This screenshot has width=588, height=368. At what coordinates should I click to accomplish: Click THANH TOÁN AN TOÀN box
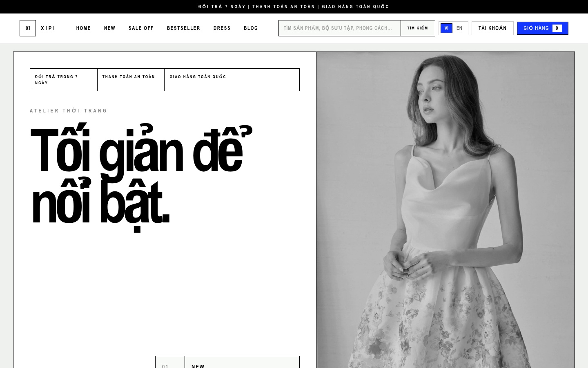pyautogui.click(x=131, y=80)
